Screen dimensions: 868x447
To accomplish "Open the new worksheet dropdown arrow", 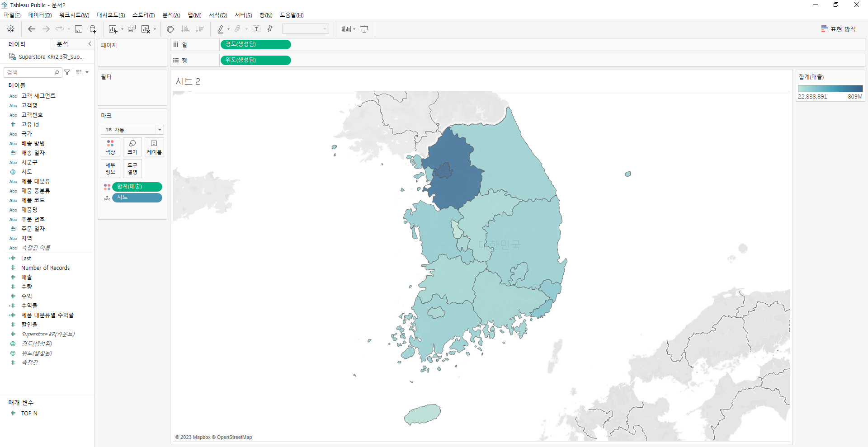I will [122, 29].
